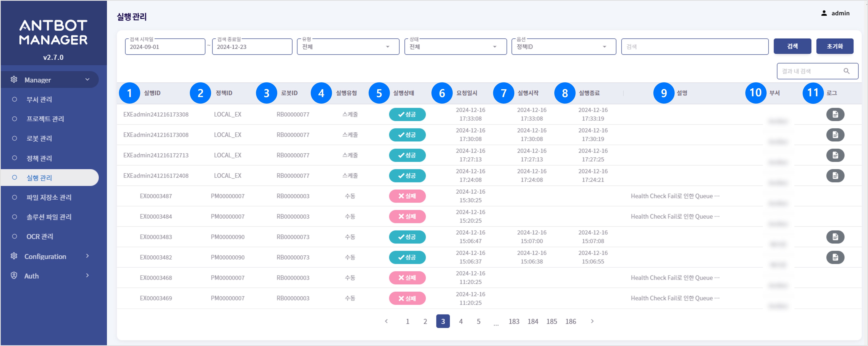
Task: Select OCR 관리 in the sidebar menu
Action: point(39,237)
